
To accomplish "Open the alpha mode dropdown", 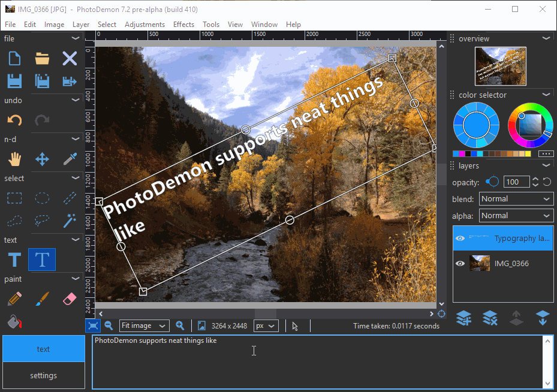I will tap(516, 216).
